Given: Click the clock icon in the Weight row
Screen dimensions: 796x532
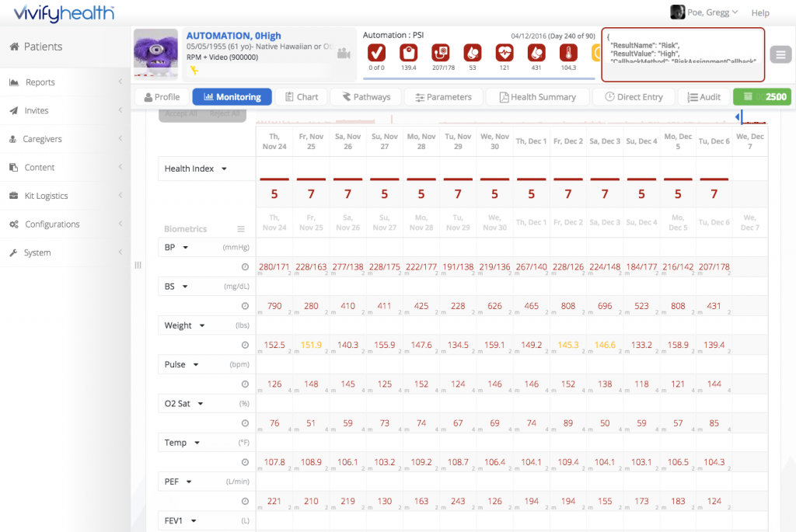Looking at the screenshot, I should tap(245, 345).
